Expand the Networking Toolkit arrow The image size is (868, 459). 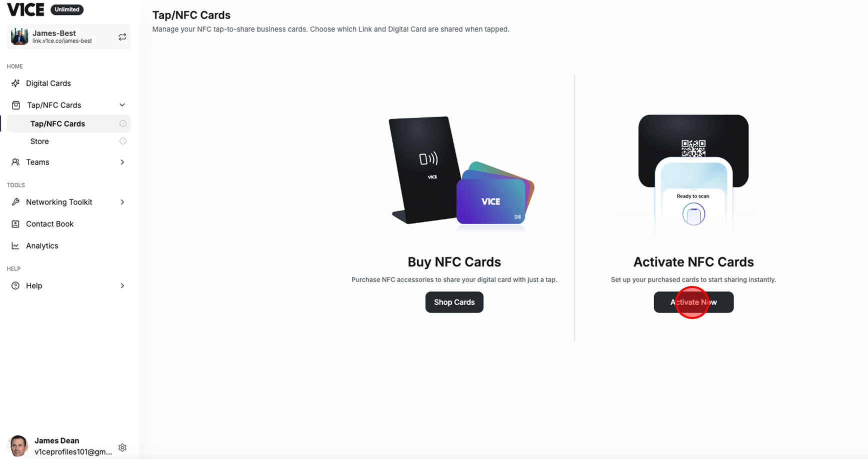coord(122,202)
